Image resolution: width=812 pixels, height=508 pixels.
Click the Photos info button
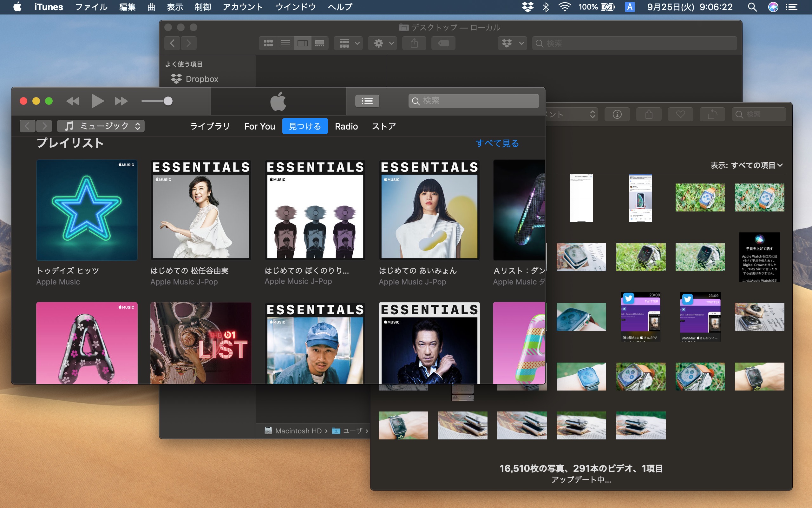click(617, 115)
